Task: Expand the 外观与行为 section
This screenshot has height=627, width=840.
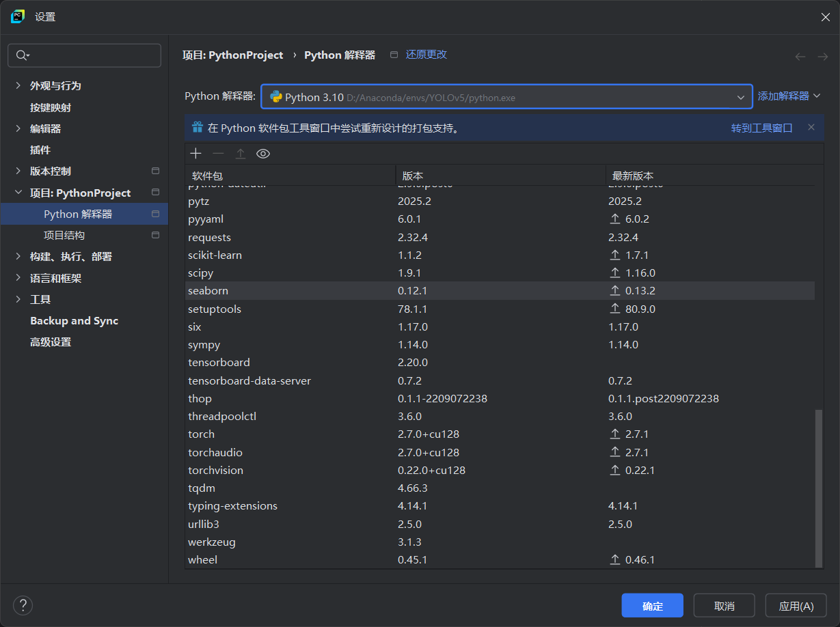Action: 18,85
